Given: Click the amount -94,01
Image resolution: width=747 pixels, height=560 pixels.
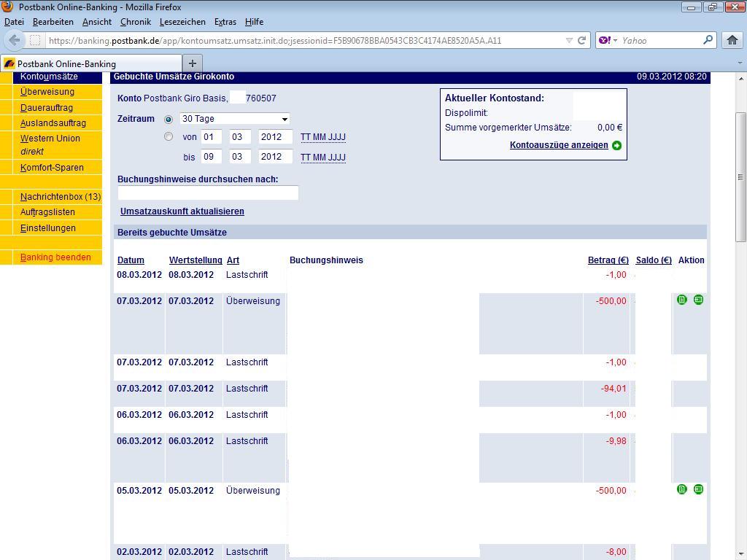Looking at the screenshot, I should (x=614, y=389).
